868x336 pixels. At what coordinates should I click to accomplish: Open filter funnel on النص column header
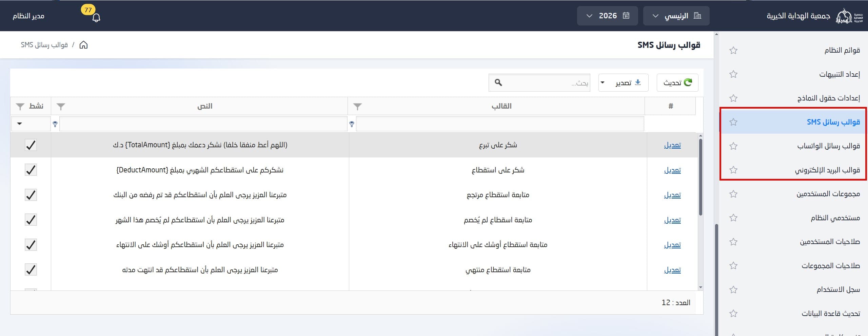tap(61, 107)
